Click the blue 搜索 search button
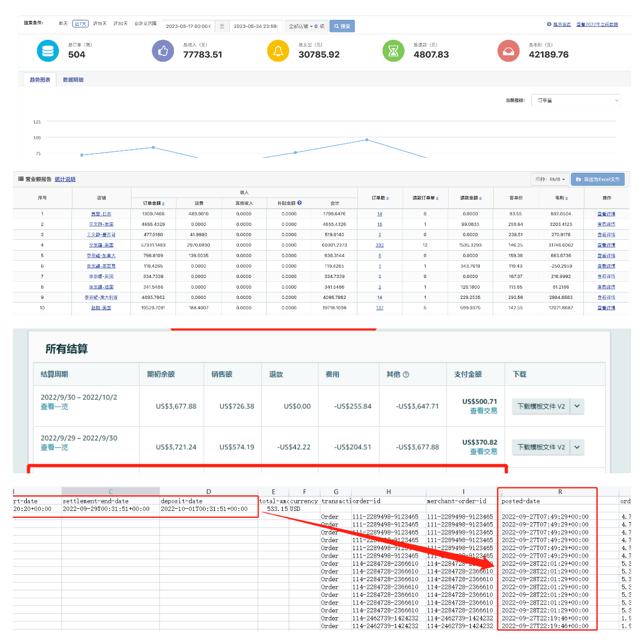Viewport: 644px width, 644px height. 342,26
